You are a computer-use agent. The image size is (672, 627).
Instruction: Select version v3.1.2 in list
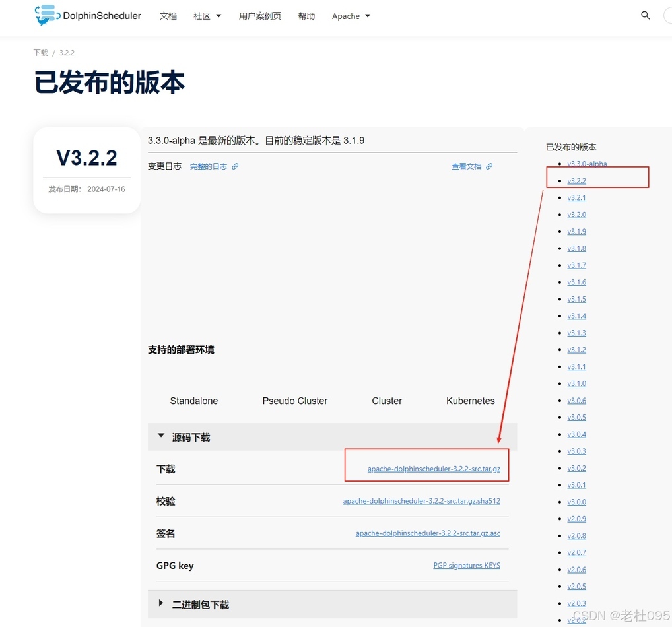[x=576, y=350]
